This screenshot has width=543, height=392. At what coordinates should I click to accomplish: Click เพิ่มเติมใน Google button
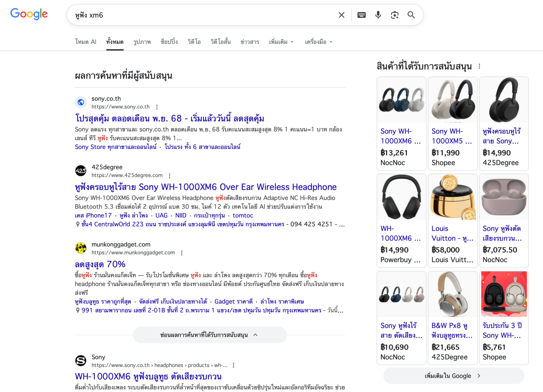click(x=453, y=376)
